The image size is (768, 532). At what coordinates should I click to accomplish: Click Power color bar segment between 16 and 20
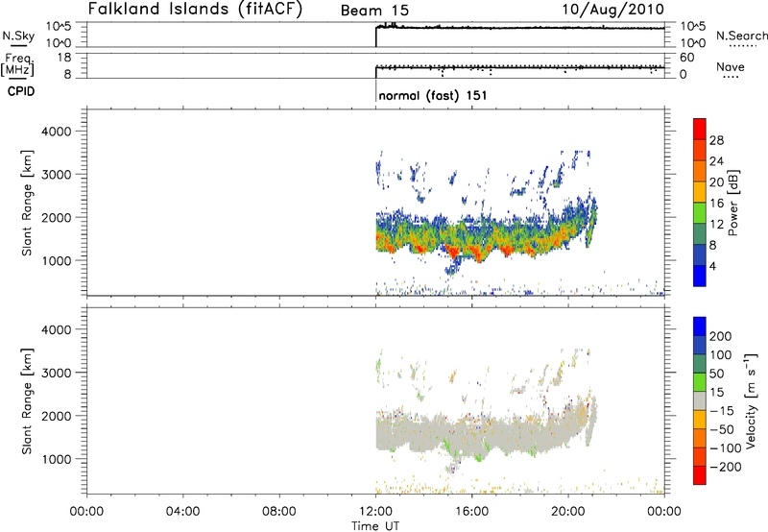pos(700,192)
